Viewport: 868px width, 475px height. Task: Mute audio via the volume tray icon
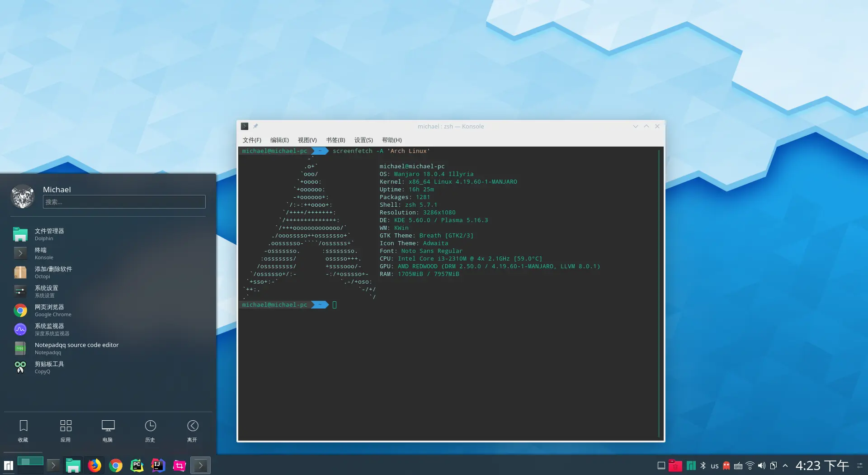[762, 465]
